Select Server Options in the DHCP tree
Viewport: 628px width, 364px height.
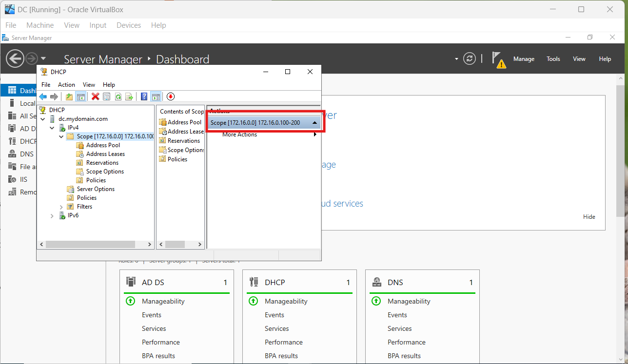96,189
